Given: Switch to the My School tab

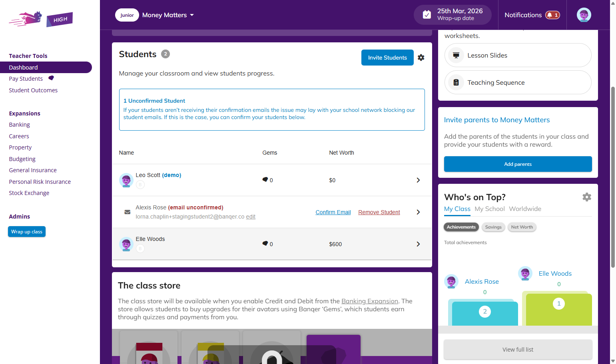Looking at the screenshot, I should 490,209.
